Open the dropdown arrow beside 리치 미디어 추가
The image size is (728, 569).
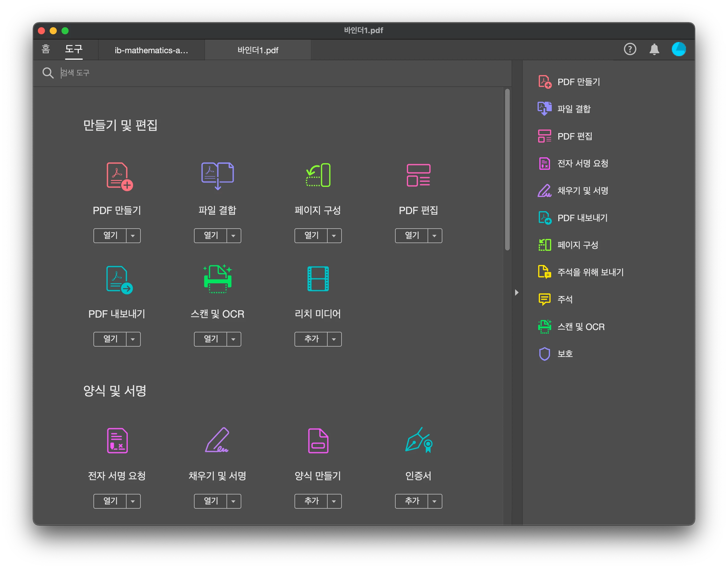coord(334,339)
